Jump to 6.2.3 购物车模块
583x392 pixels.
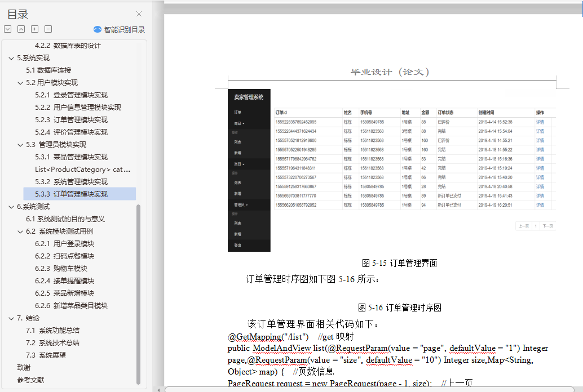click(x=61, y=268)
